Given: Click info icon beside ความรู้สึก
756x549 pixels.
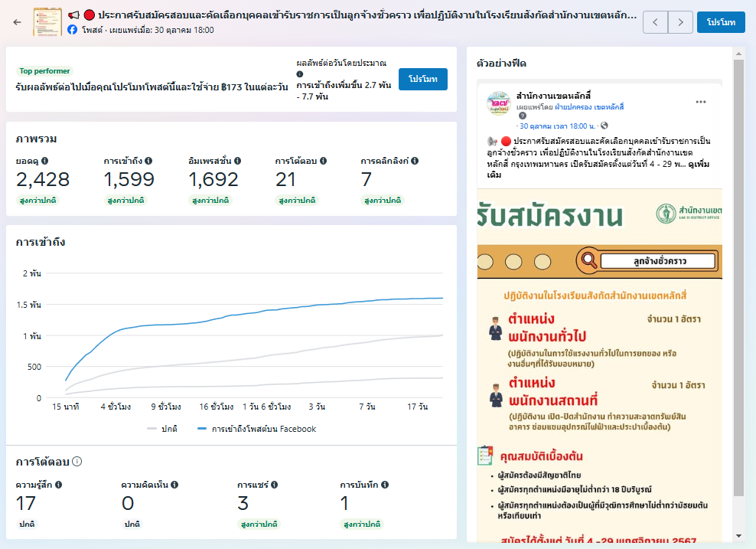Looking at the screenshot, I should 59,485.
